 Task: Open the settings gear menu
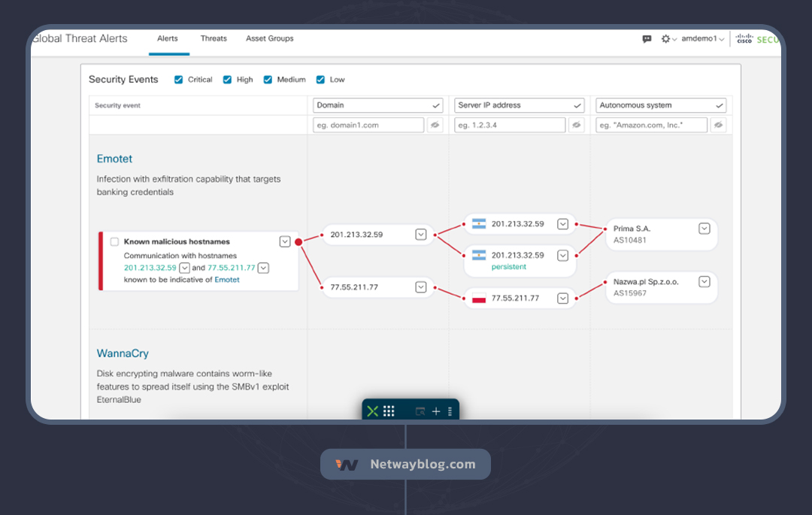coord(666,39)
